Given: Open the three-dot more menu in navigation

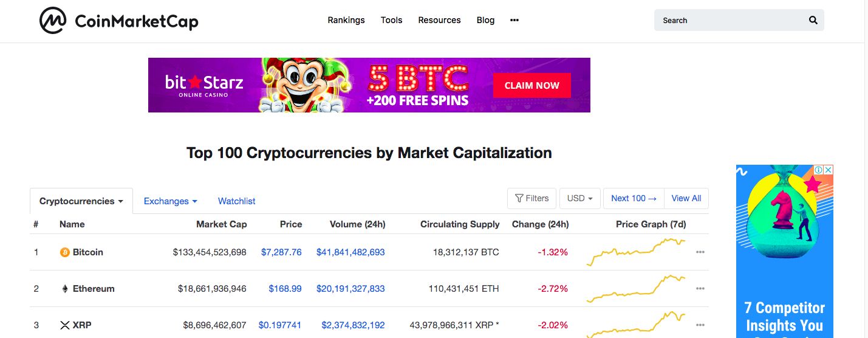Looking at the screenshot, I should click(x=514, y=20).
